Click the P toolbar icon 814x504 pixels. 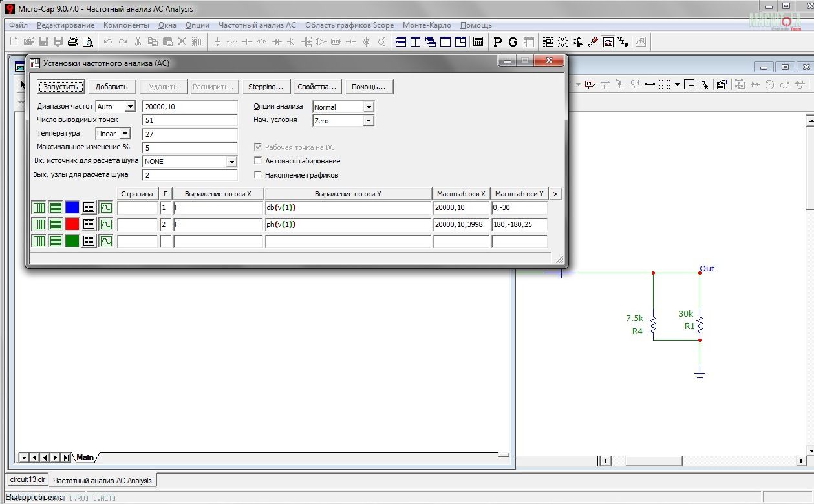tap(497, 42)
